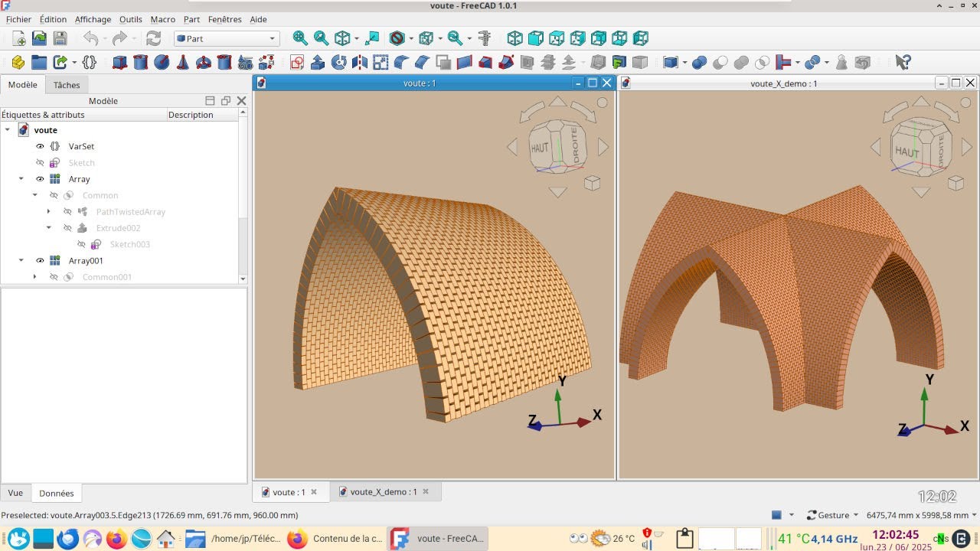Open the Affichage menu
This screenshot has height=551, width=980.
93,19
